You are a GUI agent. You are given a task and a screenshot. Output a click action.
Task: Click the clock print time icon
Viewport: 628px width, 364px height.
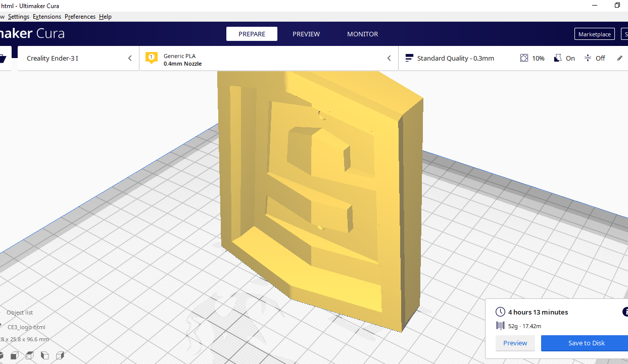coord(500,312)
